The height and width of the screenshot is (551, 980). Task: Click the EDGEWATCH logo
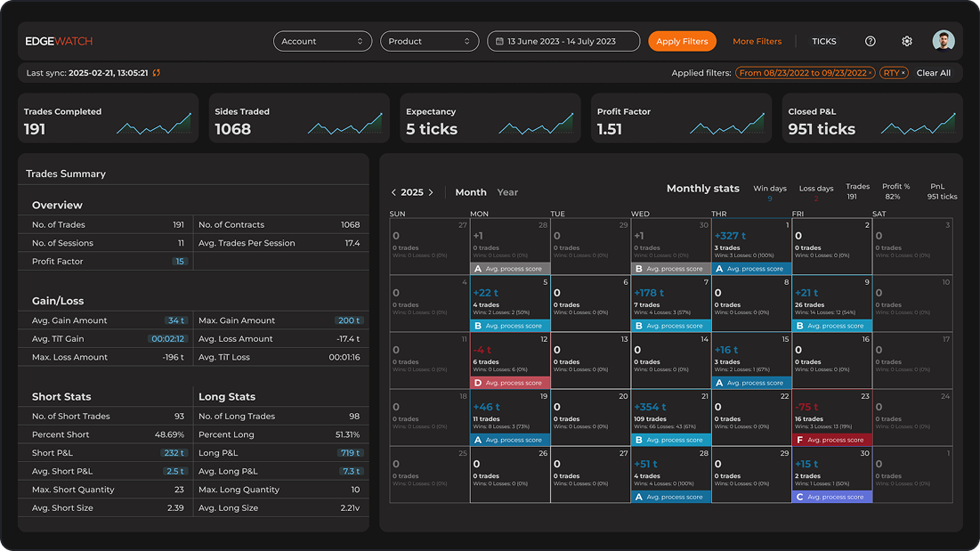click(x=59, y=42)
